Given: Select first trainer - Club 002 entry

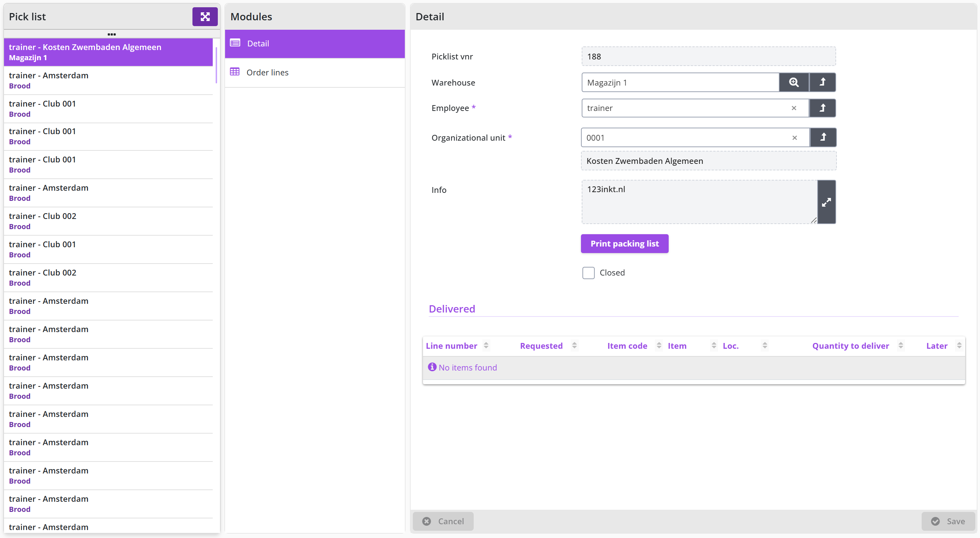Looking at the screenshot, I should (x=108, y=221).
